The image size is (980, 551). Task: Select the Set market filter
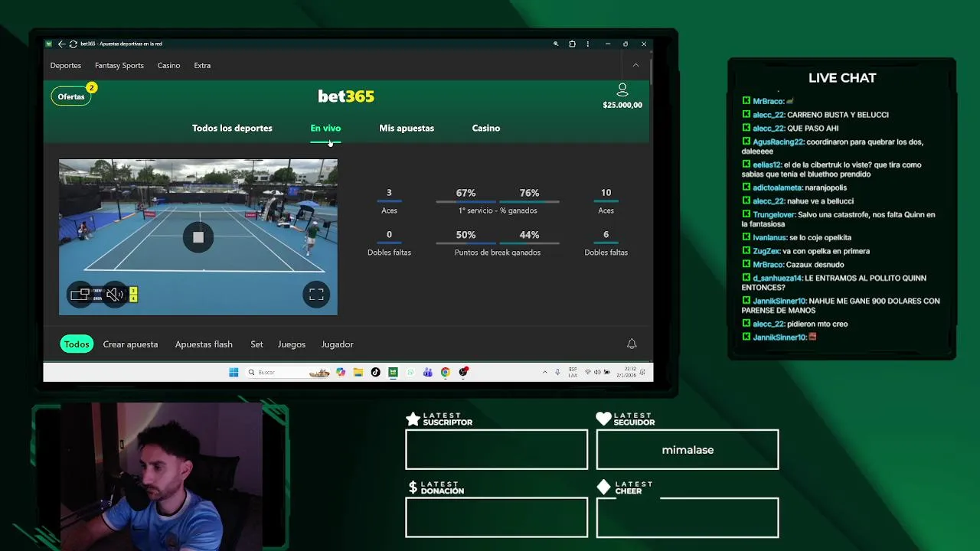point(256,344)
